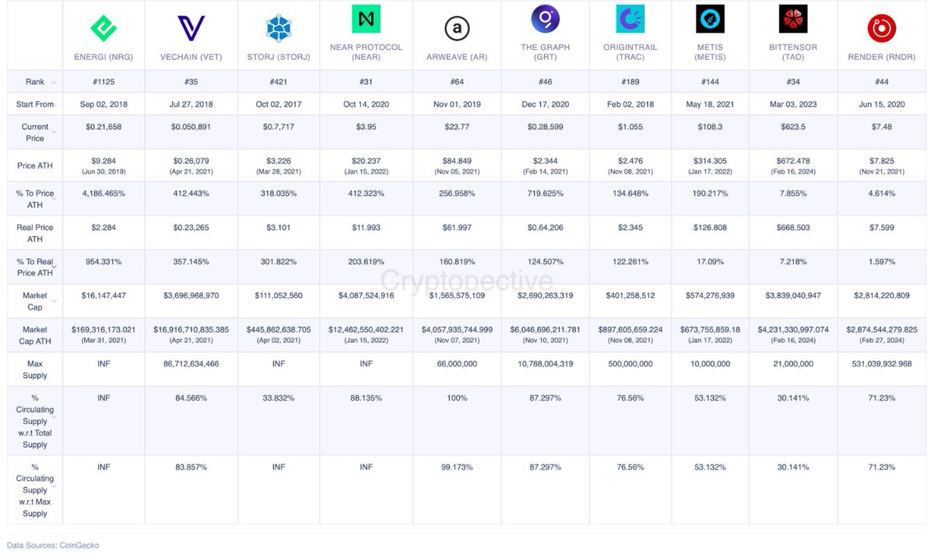
Task: Click the 'Mar 03, 2023' start date cell
Action: [x=793, y=104]
